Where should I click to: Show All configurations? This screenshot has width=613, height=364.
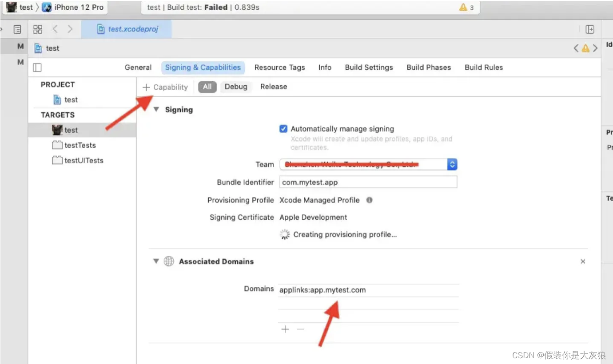pyautogui.click(x=207, y=87)
